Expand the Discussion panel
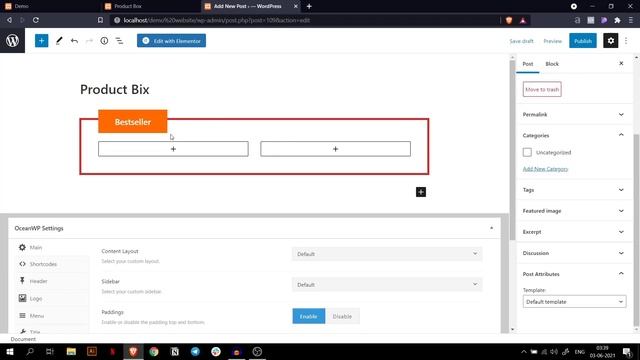 coord(574,253)
